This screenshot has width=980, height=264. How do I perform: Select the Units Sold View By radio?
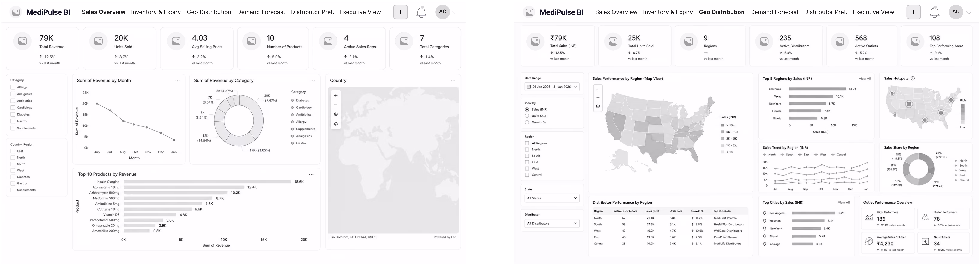pyautogui.click(x=527, y=116)
